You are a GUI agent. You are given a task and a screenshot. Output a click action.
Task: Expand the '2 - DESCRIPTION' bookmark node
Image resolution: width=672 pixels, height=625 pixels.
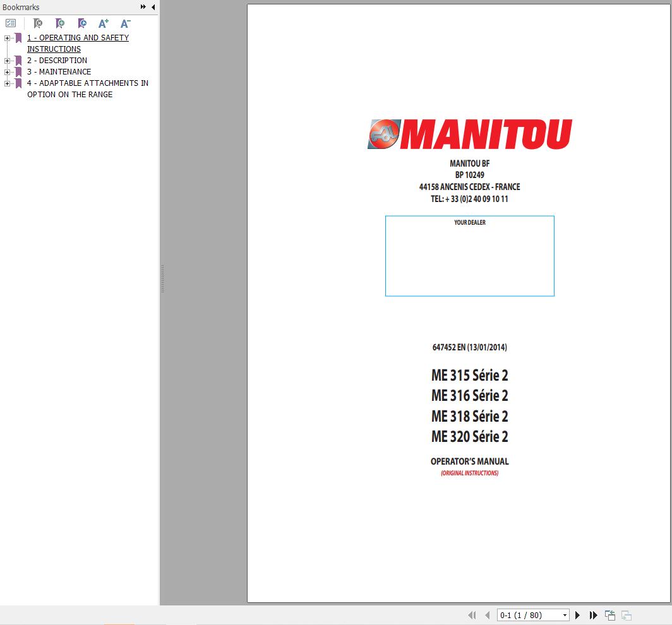(x=8, y=61)
